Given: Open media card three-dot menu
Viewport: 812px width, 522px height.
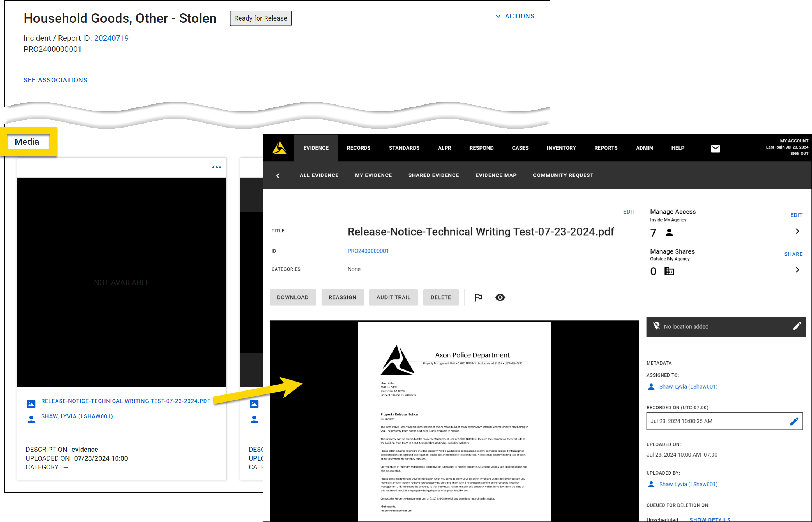Looking at the screenshot, I should [216, 167].
